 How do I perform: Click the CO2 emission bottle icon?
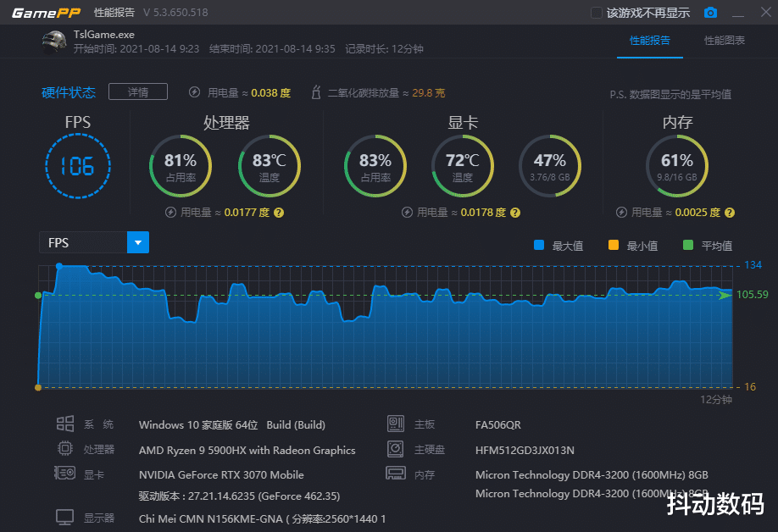316,92
